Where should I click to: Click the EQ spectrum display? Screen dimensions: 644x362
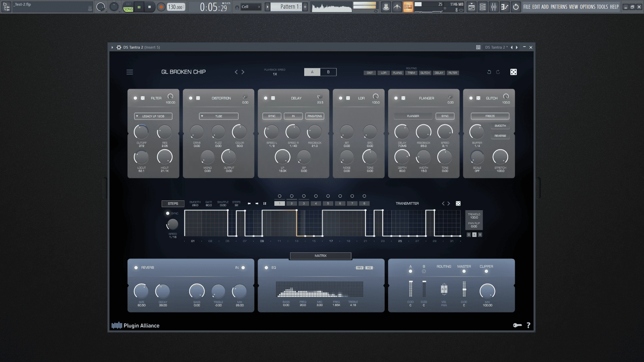(x=319, y=289)
